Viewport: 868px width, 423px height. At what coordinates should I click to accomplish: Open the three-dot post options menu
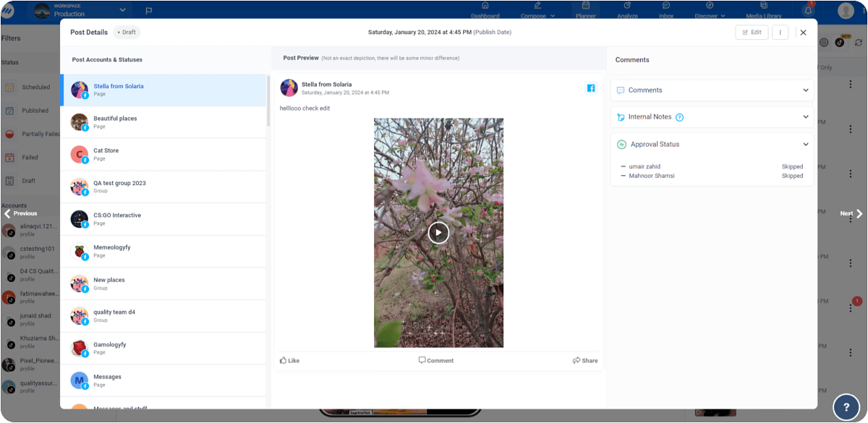[780, 33]
